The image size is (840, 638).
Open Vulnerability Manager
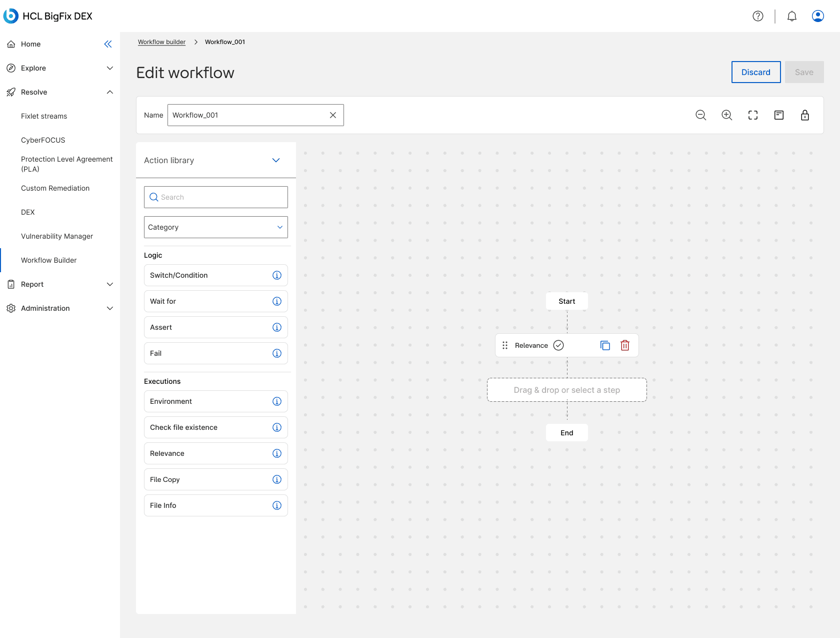pos(57,236)
